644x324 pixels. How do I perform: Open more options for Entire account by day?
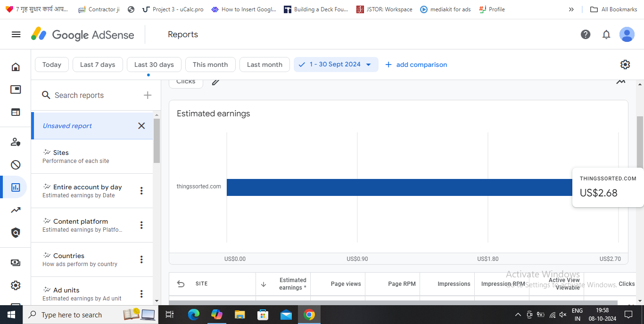coord(141,191)
